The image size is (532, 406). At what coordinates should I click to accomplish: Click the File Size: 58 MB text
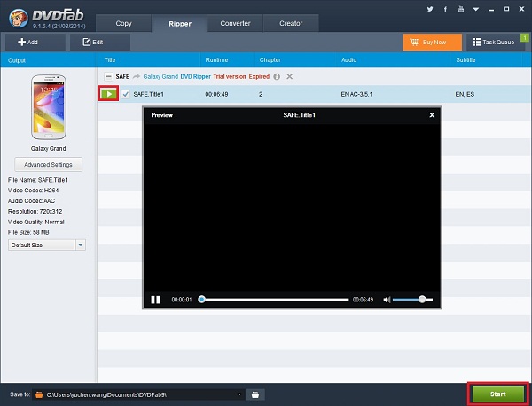click(x=28, y=232)
